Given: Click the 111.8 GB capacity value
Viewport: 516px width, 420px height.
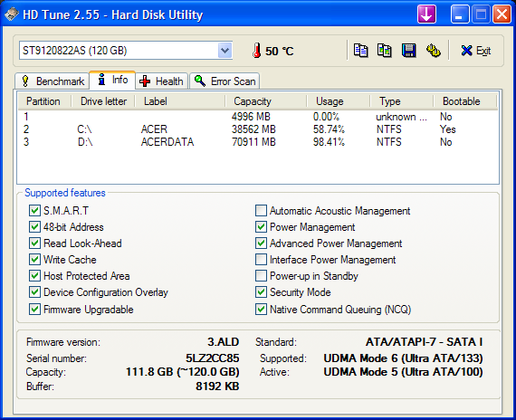Looking at the screenshot, I should pos(182,372).
